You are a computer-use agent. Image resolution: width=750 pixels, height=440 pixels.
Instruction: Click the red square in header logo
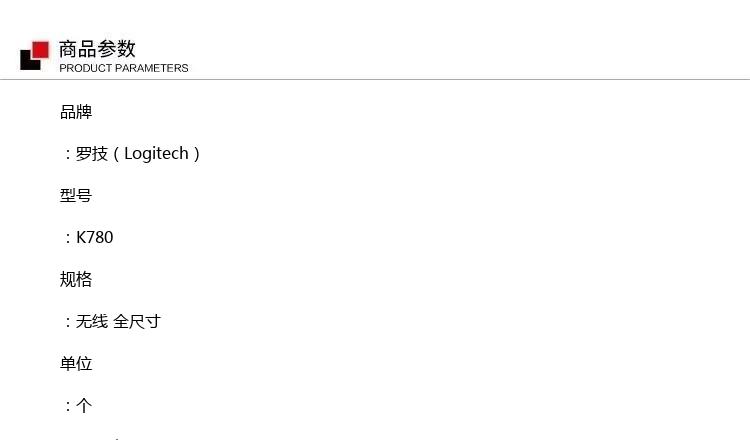[x=41, y=50]
